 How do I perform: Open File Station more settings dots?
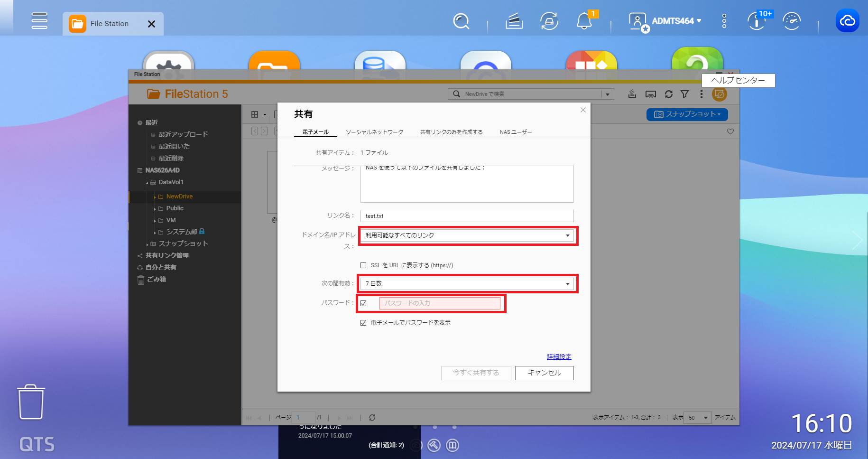tap(701, 94)
